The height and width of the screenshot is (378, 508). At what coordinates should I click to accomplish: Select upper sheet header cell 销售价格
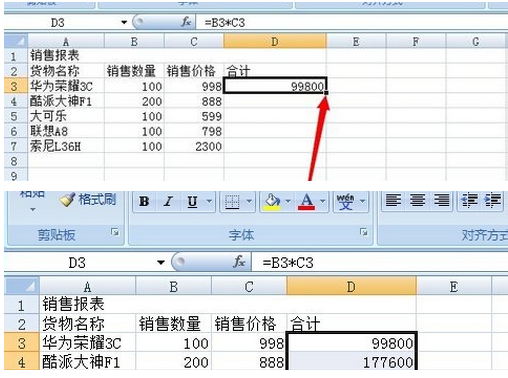click(194, 71)
